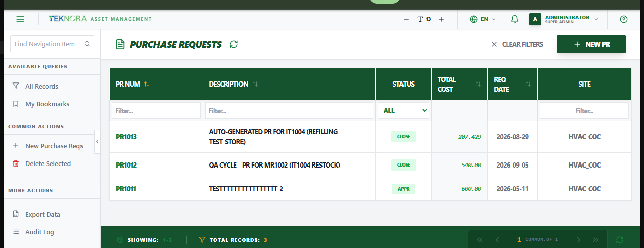This screenshot has height=248, width=644.
Task: Open the help question mark icon
Action: tap(624, 19)
